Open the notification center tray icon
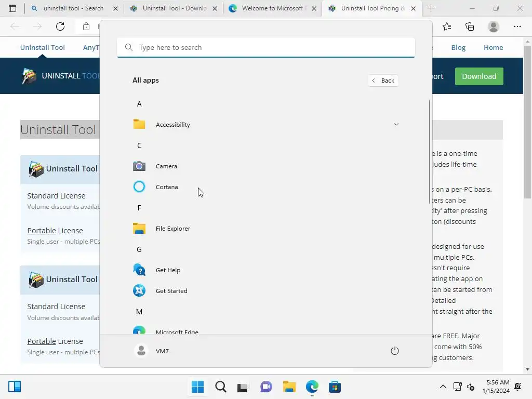The width and height of the screenshot is (532, 399). (x=518, y=387)
